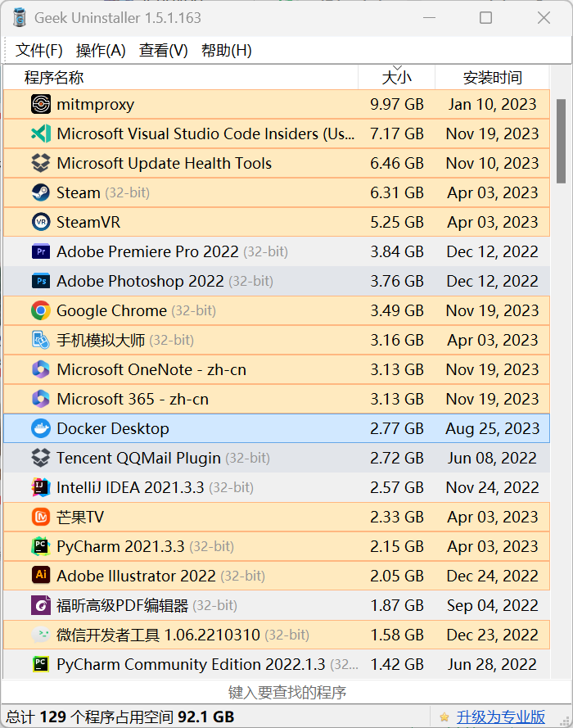Open the 文件(F) menu

coord(39,50)
